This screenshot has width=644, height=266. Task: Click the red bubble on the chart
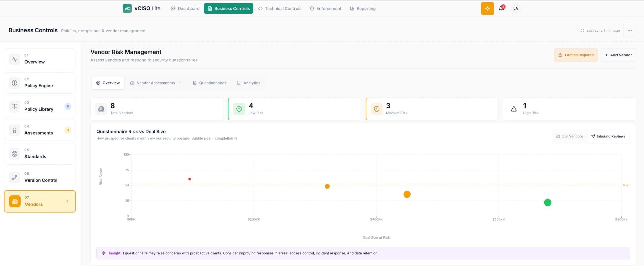click(190, 179)
